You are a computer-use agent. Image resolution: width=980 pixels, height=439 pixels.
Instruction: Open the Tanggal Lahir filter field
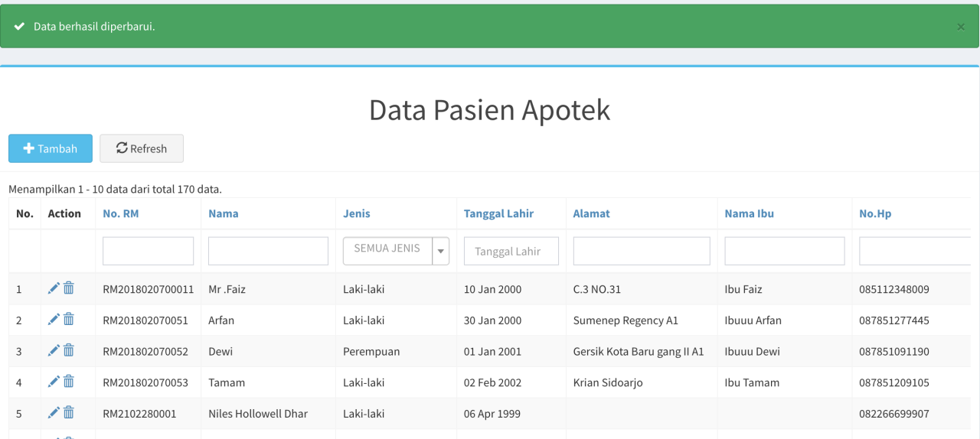point(511,251)
